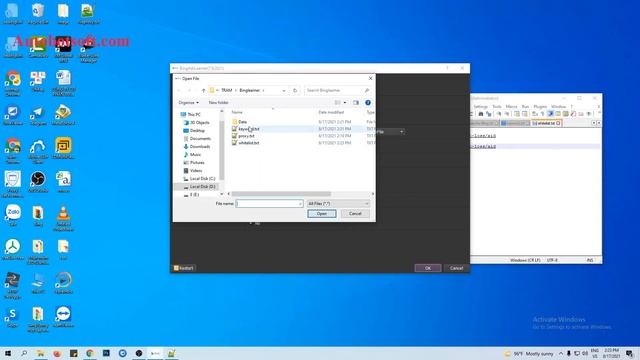The width and height of the screenshot is (640, 360).
Task: Open the TeamViewer desktop icon
Action: click(63, 317)
